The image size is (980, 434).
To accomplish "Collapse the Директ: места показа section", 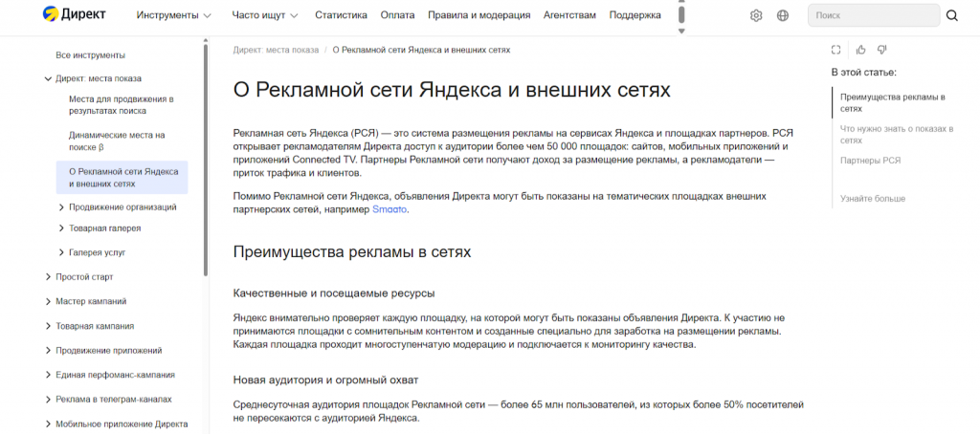I will click(48, 78).
